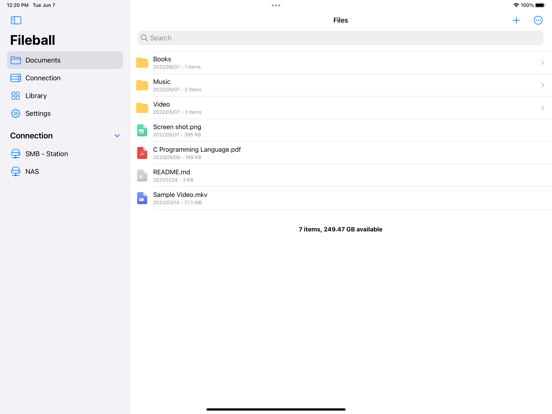Open the SMB - Station connection
Image resolution: width=552 pixels, height=414 pixels.
coord(65,154)
